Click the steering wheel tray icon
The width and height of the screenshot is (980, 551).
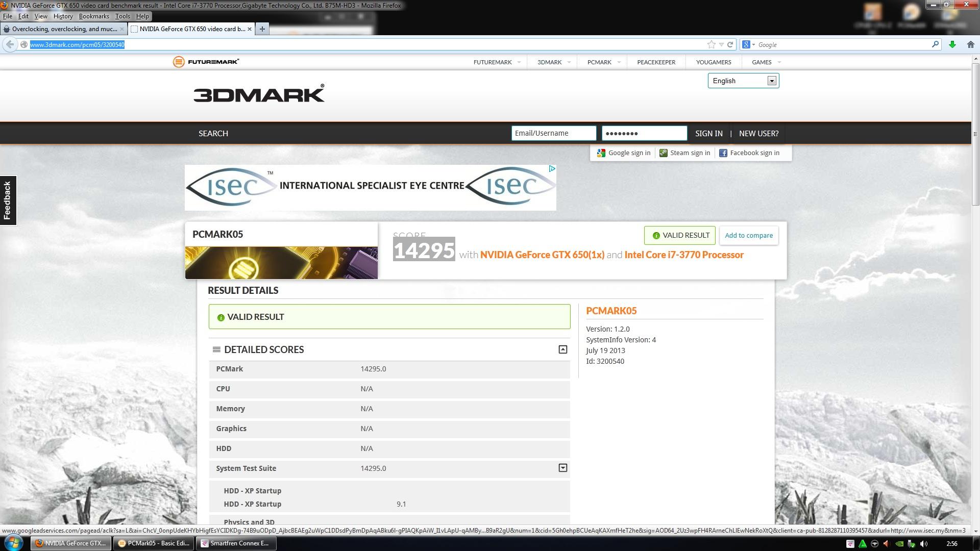pyautogui.click(x=874, y=544)
